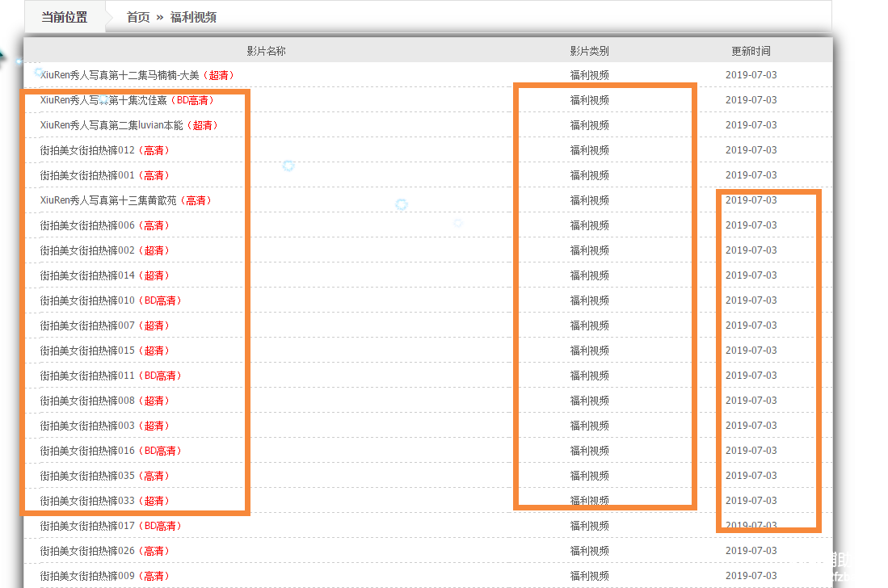This screenshot has width=888, height=588.
Task: Click the 2019-07-03 date in 热裤015 row
Action: [x=751, y=351]
